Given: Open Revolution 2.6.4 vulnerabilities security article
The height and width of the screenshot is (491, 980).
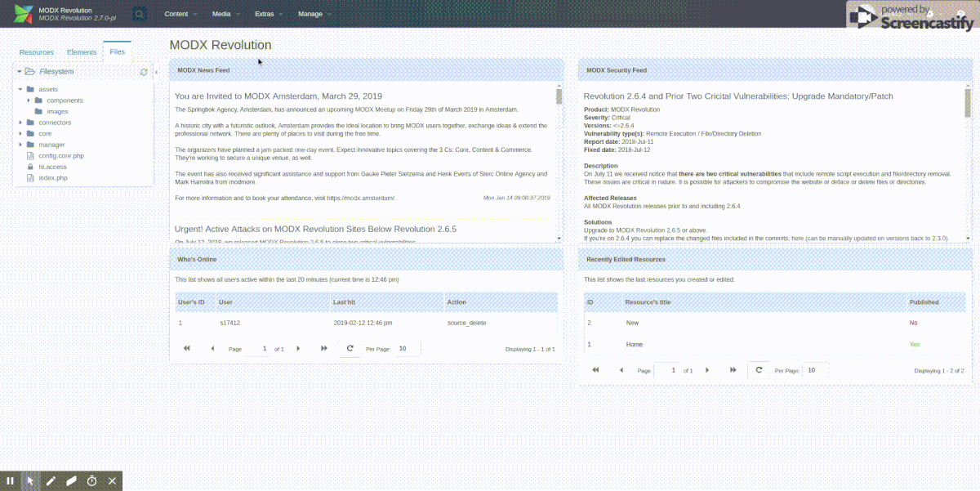Looking at the screenshot, I should 738,96.
